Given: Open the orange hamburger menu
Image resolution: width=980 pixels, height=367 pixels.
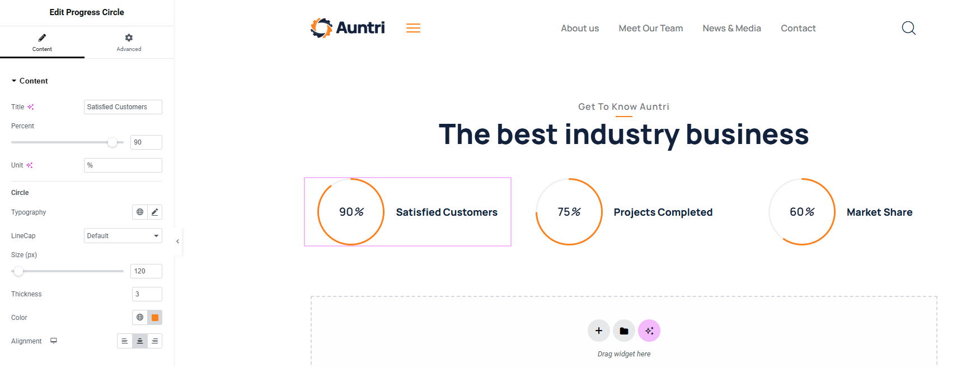Looking at the screenshot, I should 413,28.
